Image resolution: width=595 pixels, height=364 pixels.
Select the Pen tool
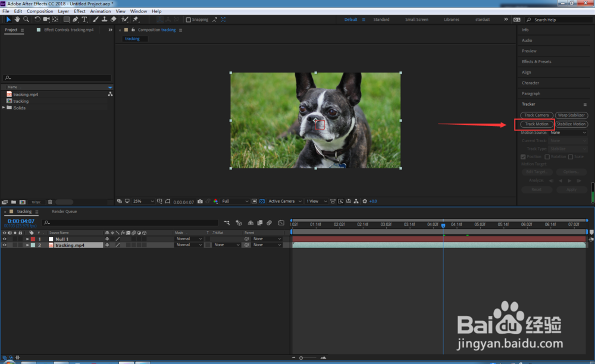tap(76, 20)
